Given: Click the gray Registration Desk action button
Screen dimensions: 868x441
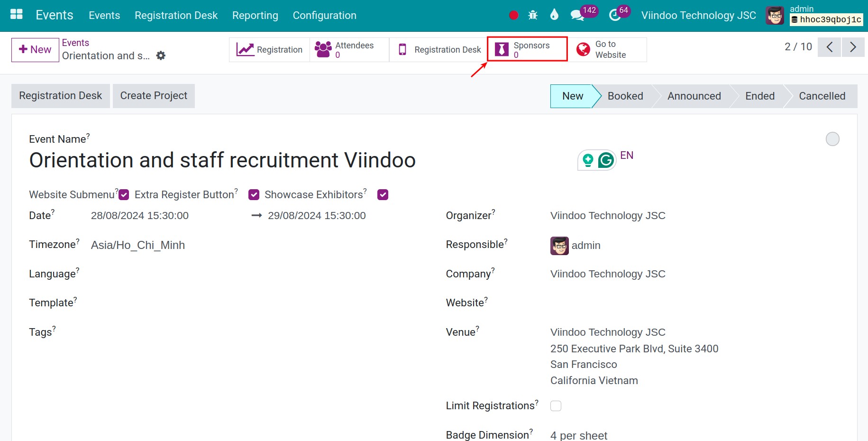Looking at the screenshot, I should pos(60,96).
